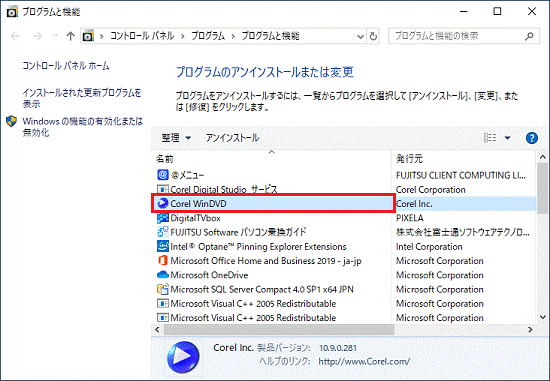Open the view options dropdown arrow

[507, 138]
